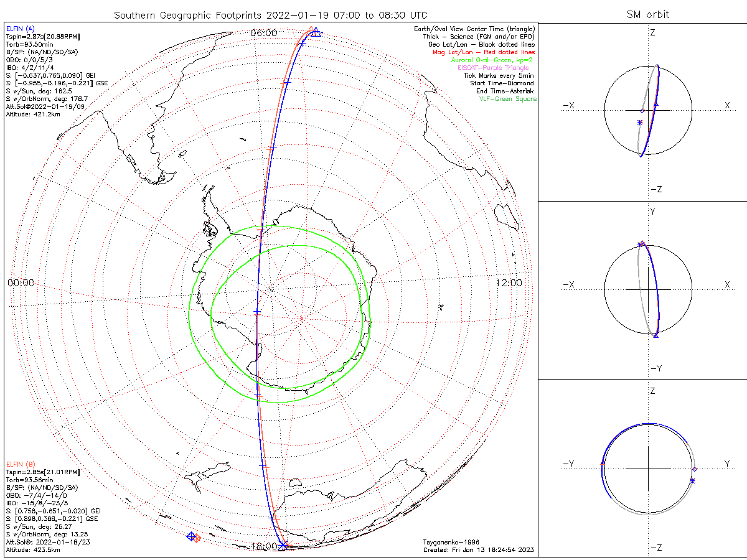
Task: Click the blue end-time asterisk near 18:00
Action: pos(283,545)
